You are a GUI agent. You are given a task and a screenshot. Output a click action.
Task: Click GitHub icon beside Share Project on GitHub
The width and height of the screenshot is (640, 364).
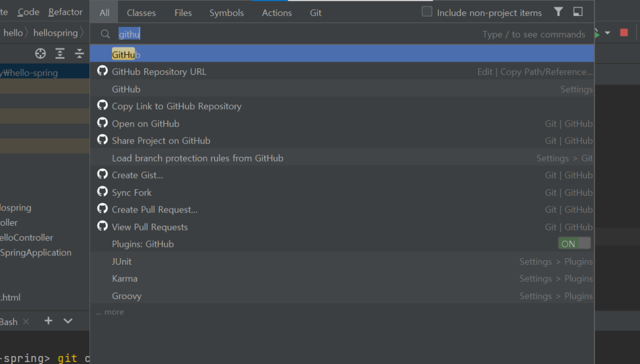pos(103,140)
